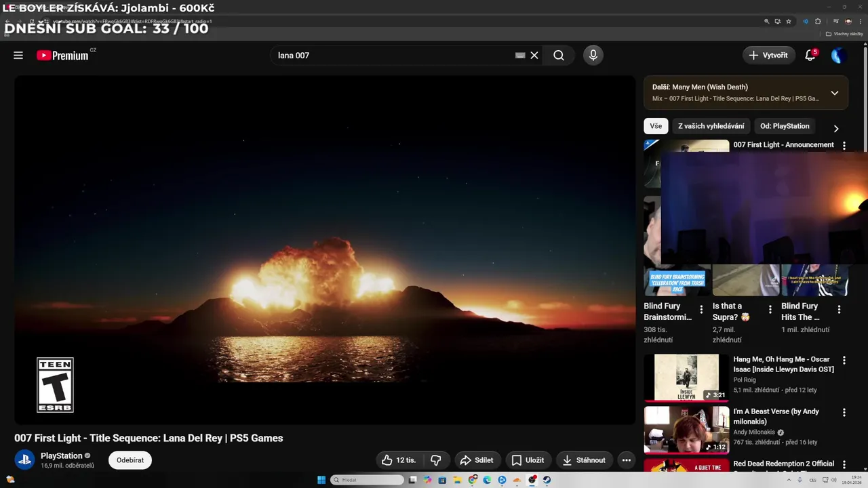
Task: Open options for Hang Me, Oh Hang Me video
Action: [844, 361]
